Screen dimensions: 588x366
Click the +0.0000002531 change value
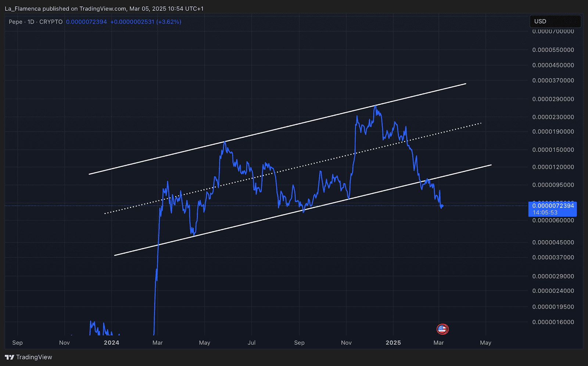132,22
